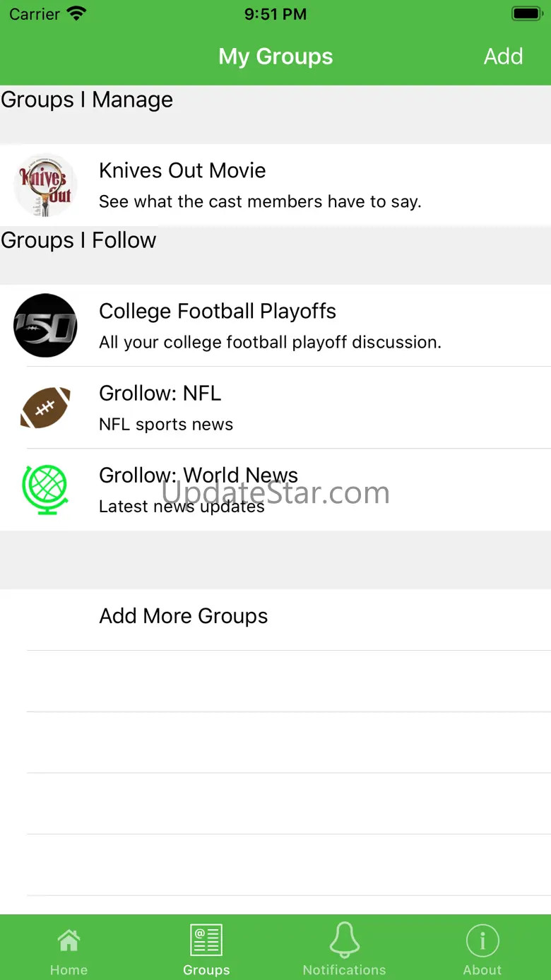
Task: Open the Knives Out Movie group title
Action: 182,170
